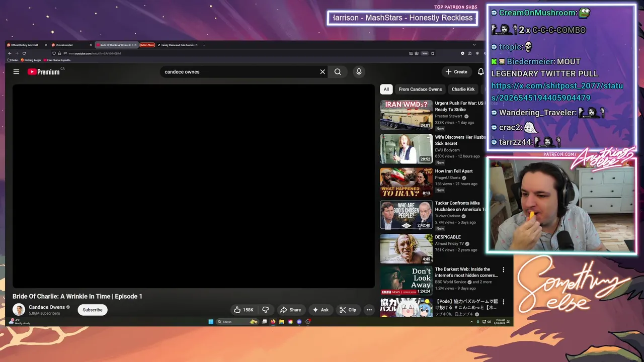
Task: Open menu for The Darkest Web video
Action: click(503, 270)
